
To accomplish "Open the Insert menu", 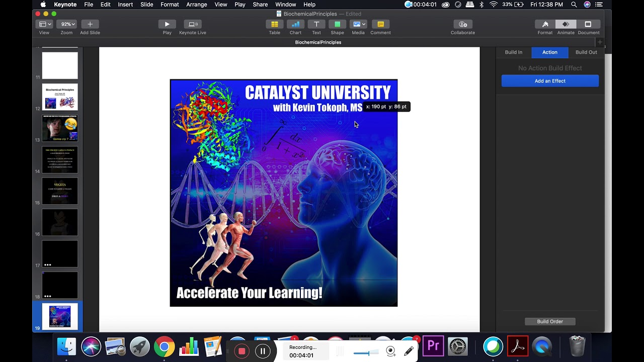I will click(125, 5).
